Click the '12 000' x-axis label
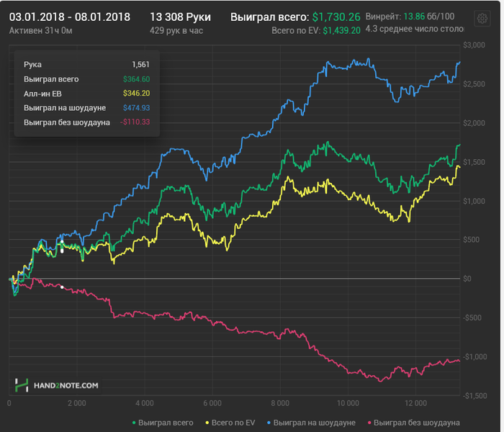The width and height of the screenshot is (504, 432). (x=415, y=403)
